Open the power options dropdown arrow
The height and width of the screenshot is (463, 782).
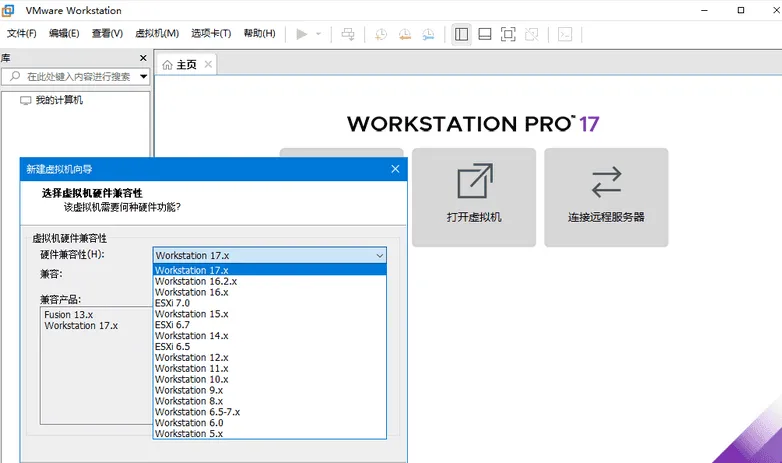click(x=319, y=34)
